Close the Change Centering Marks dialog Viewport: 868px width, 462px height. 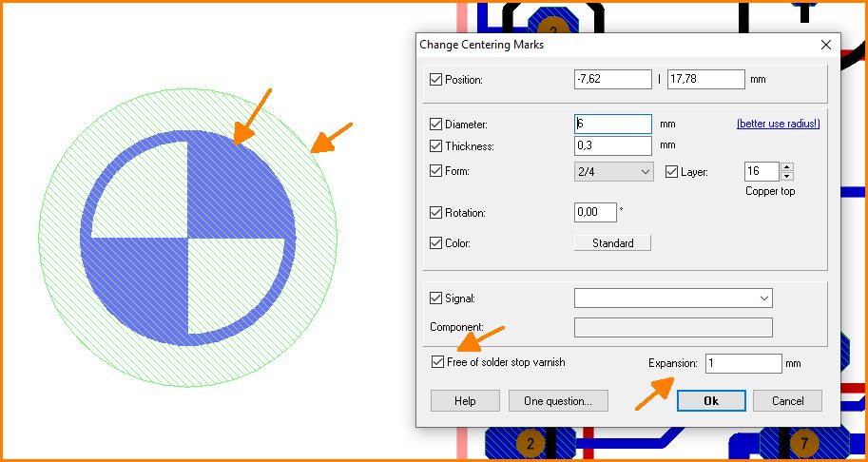[x=825, y=45]
